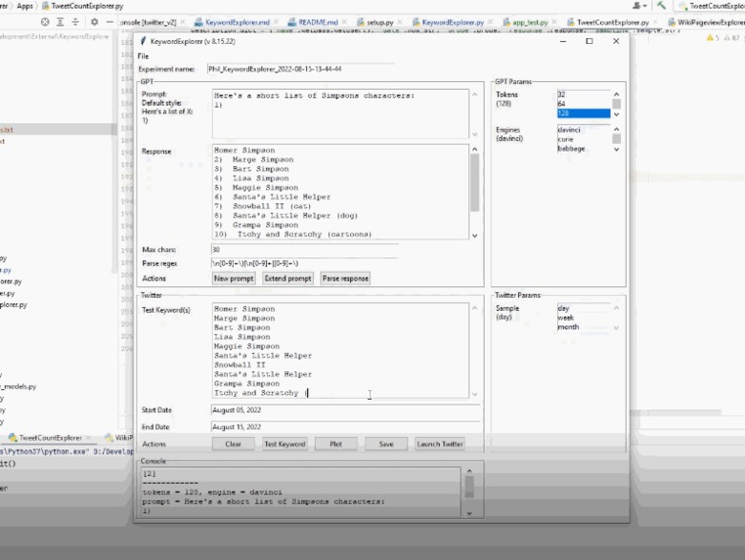Select 64 in the Tokens list
This screenshot has height=560, width=745.
(584, 104)
